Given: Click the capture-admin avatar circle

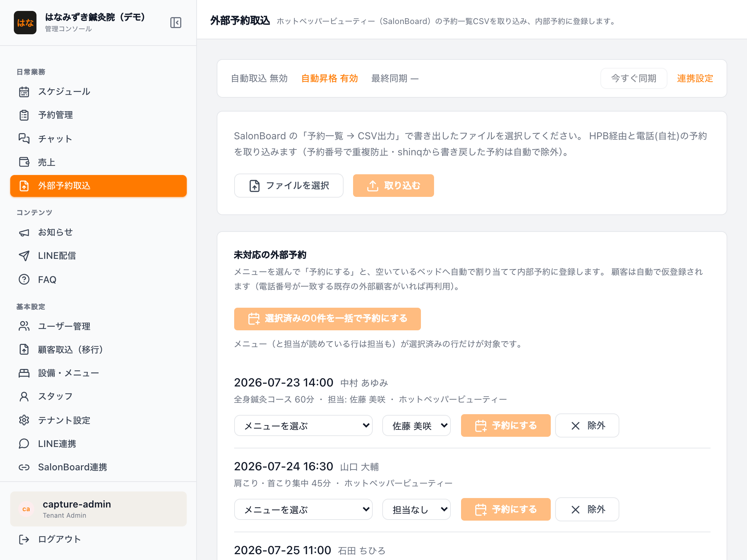Looking at the screenshot, I should point(26,509).
